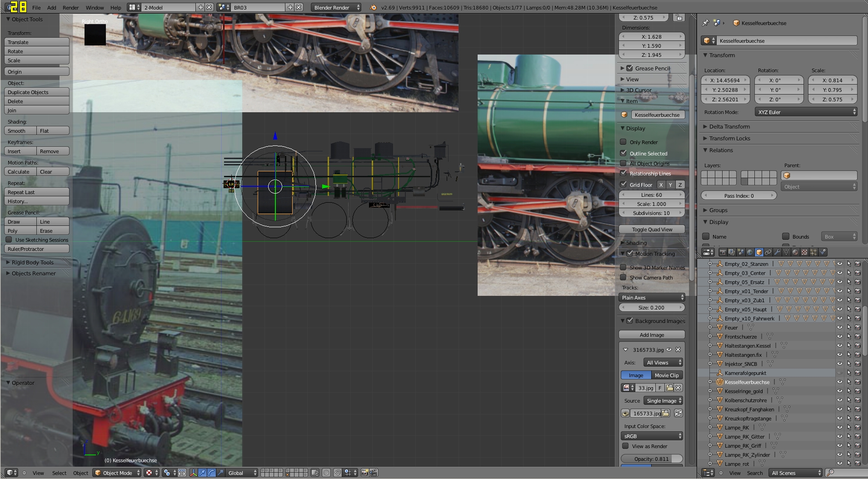Hide Empty_02_Stanzen using its eye icon

pyautogui.click(x=840, y=264)
